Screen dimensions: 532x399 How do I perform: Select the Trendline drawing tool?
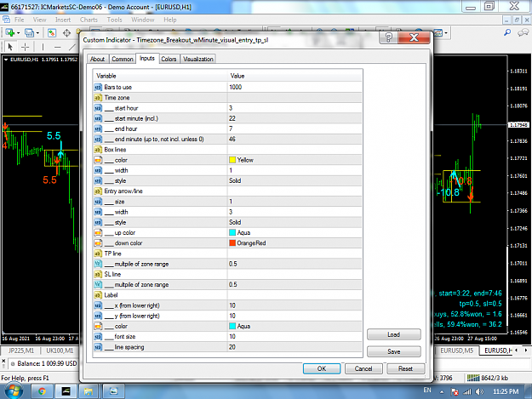click(x=72, y=47)
